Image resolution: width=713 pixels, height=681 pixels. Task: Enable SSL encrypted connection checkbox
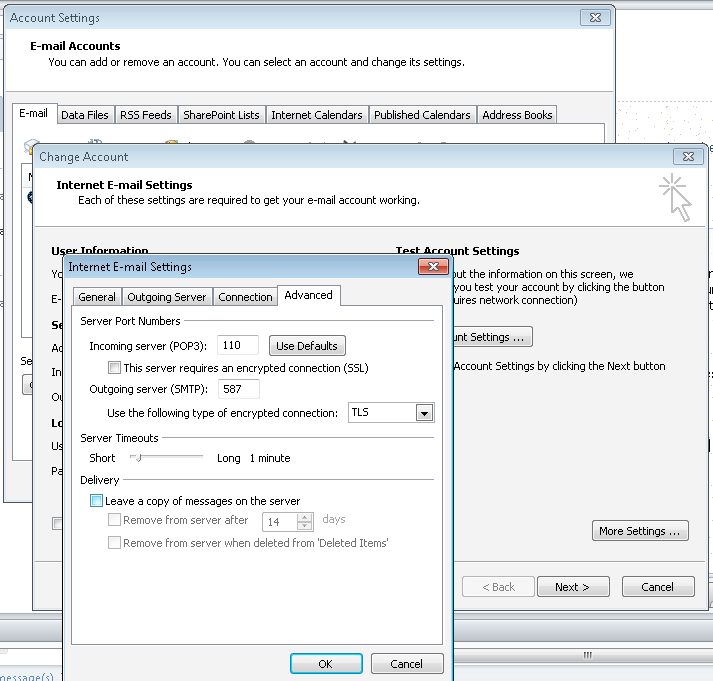115,368
